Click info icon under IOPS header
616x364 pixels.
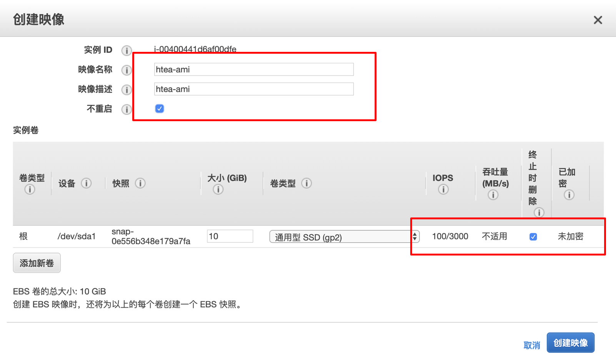tap(443, 189)
